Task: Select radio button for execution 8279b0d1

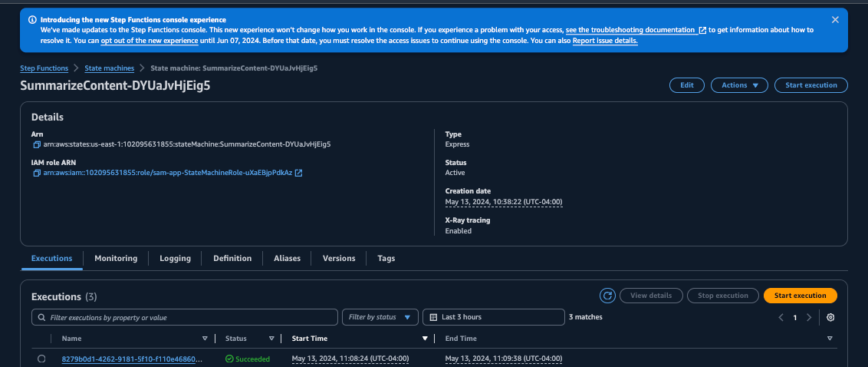Action: click(41, 359)
